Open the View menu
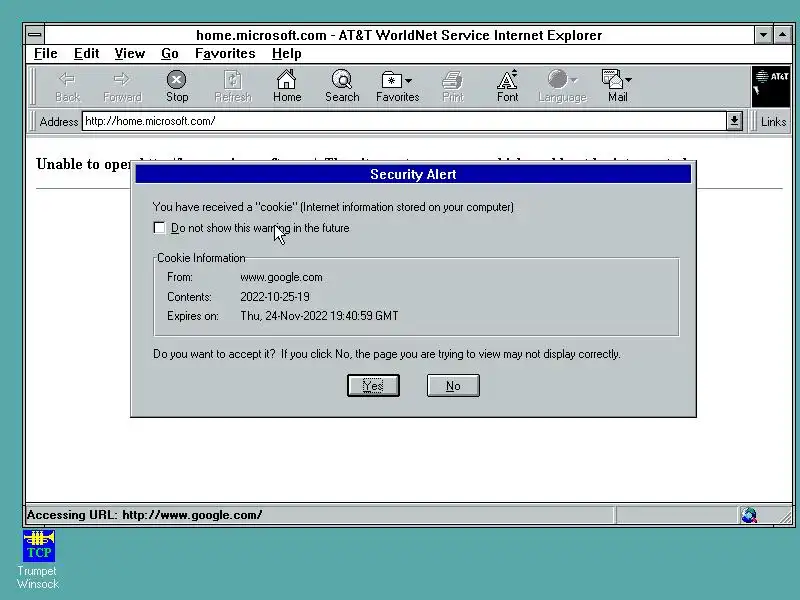The width and height of the screenshot is (800, 600). point(130,54)
